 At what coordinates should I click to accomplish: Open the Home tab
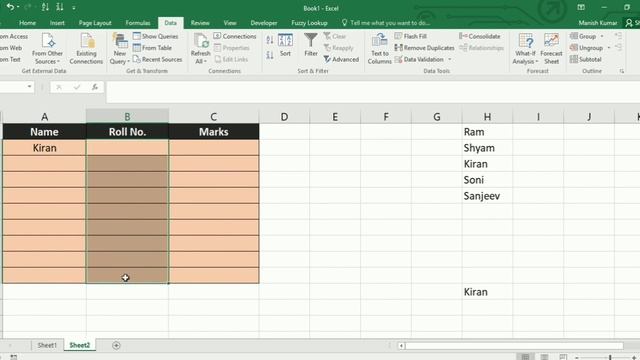coord(27,23)
